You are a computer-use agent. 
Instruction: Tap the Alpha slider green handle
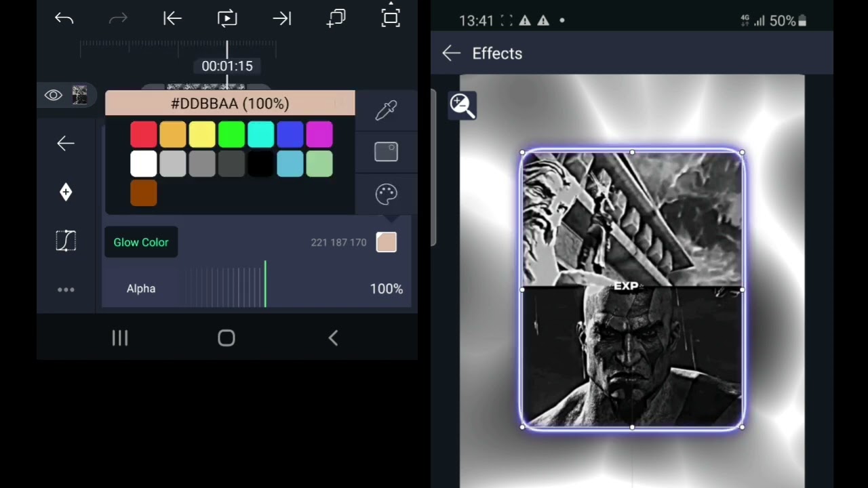(265, 284)
